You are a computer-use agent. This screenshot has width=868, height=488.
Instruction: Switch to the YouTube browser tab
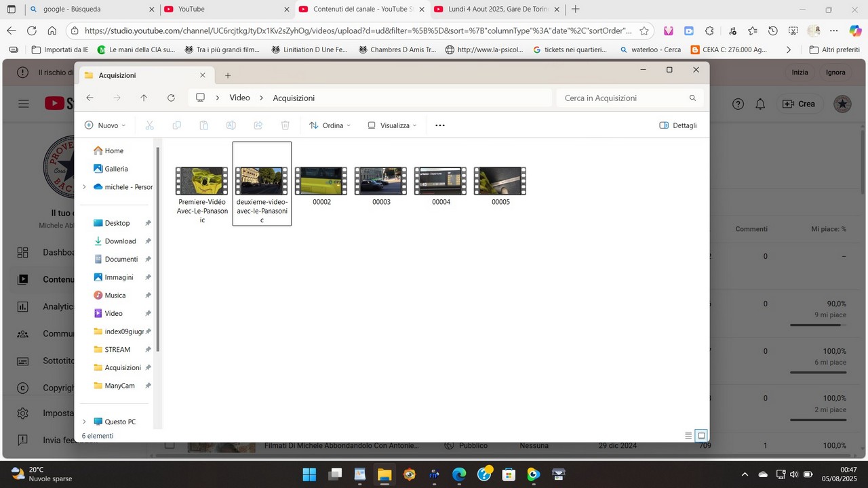[x=222, y=9]
